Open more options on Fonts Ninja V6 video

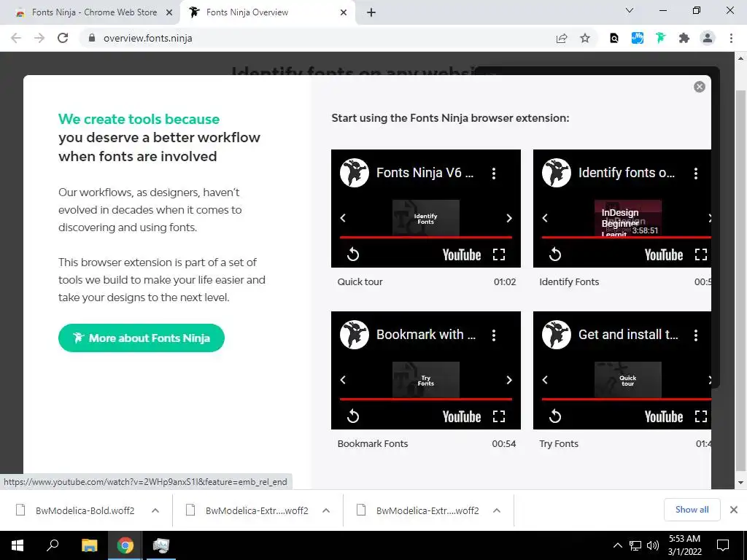pyautogui.click(x=494, y=174)
